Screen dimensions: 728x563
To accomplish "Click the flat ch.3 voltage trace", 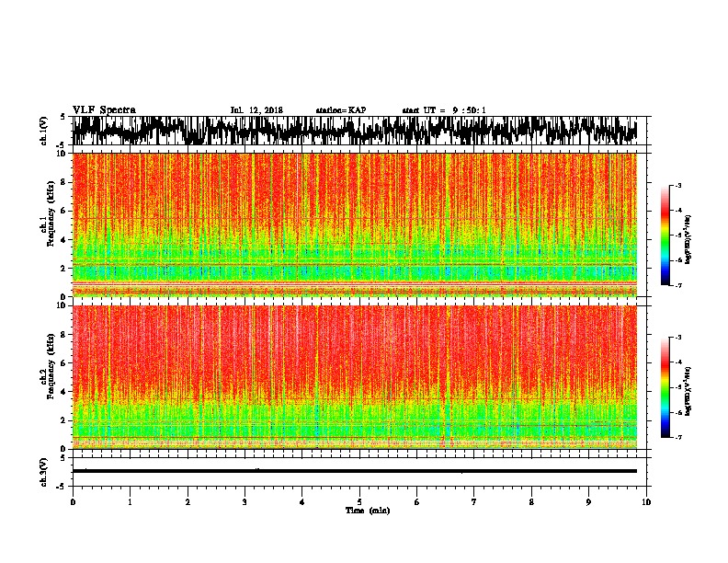I will 355,471.
